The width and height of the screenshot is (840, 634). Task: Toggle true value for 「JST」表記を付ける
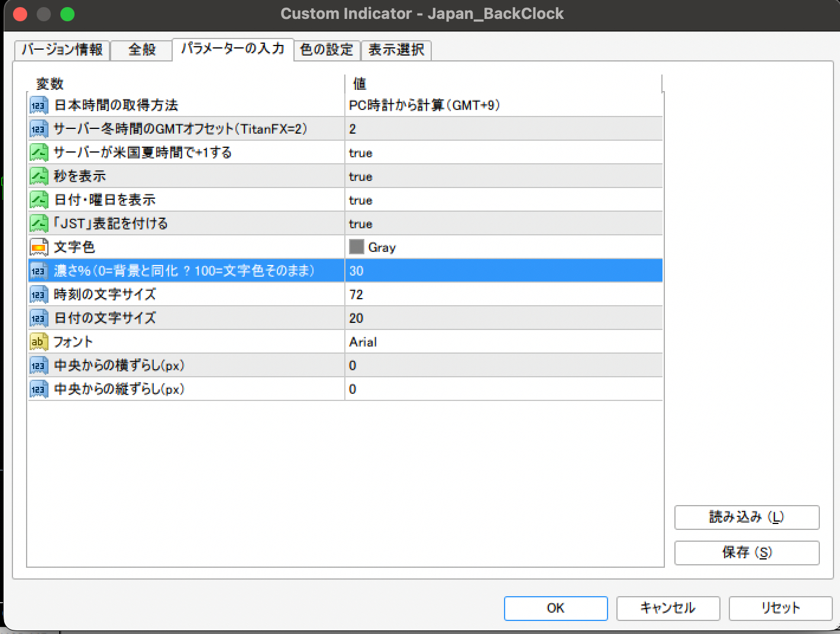(x=503, y=224)
